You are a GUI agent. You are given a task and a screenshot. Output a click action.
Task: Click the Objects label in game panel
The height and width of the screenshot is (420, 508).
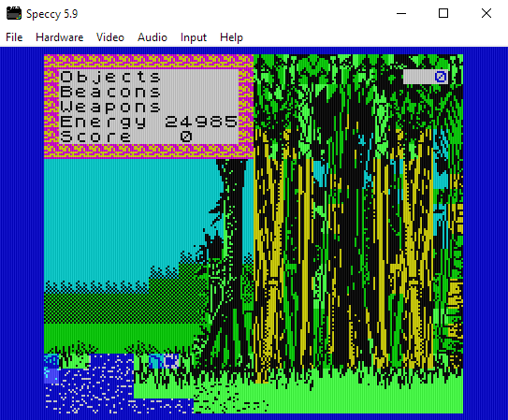click(x=110, y=77)
